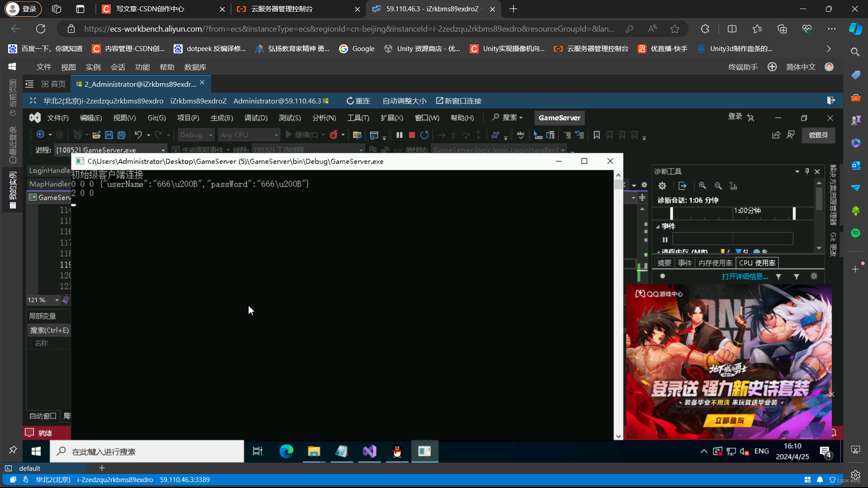Open the workbench 实例 menu
Screen dimensions: 868x488
pos(93,67)
